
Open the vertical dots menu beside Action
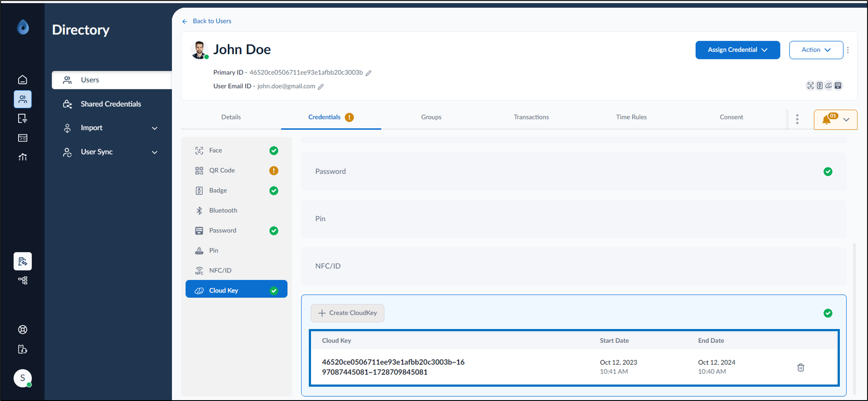coord(848,50)
